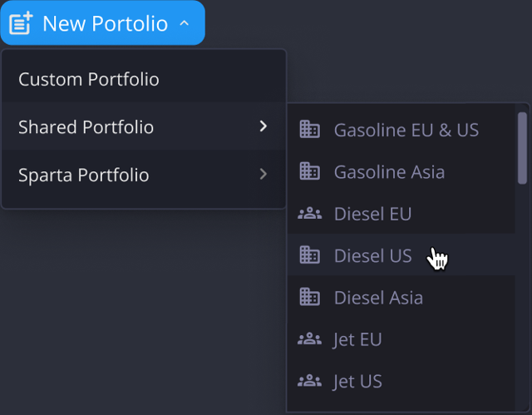Select the Diesel US portfolio text
The image size is (532, 415).
(372, 256)
